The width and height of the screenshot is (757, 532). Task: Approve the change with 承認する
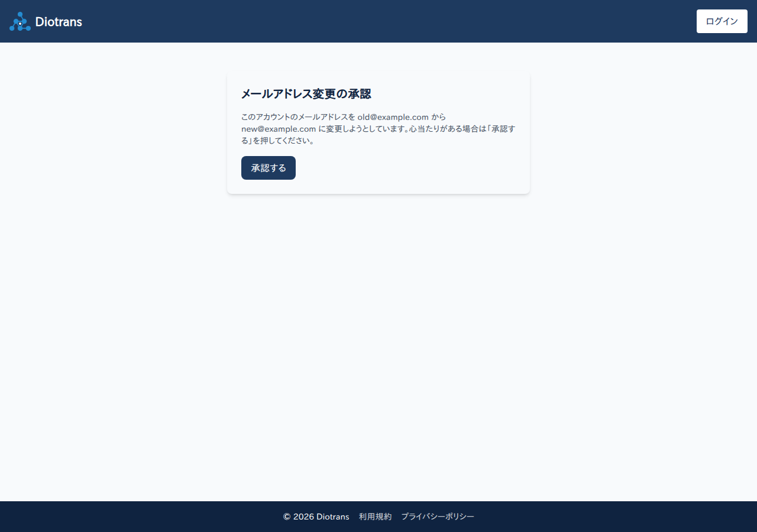(x=268, y=168)
